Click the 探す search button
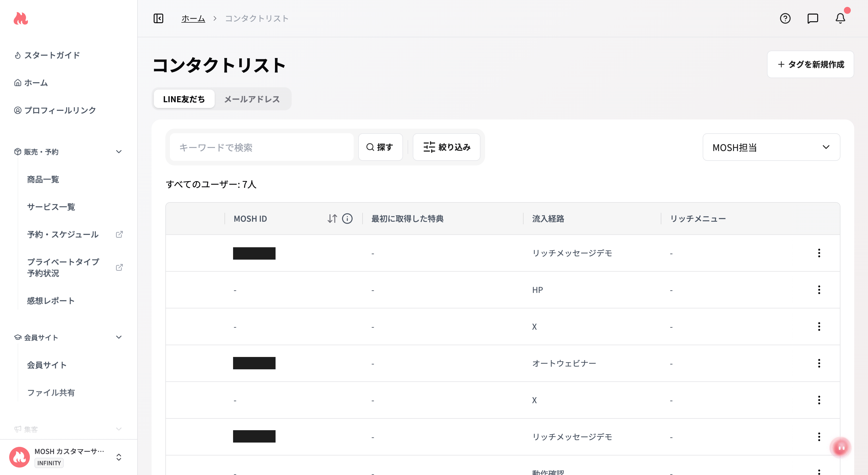 tap(380, 147)
